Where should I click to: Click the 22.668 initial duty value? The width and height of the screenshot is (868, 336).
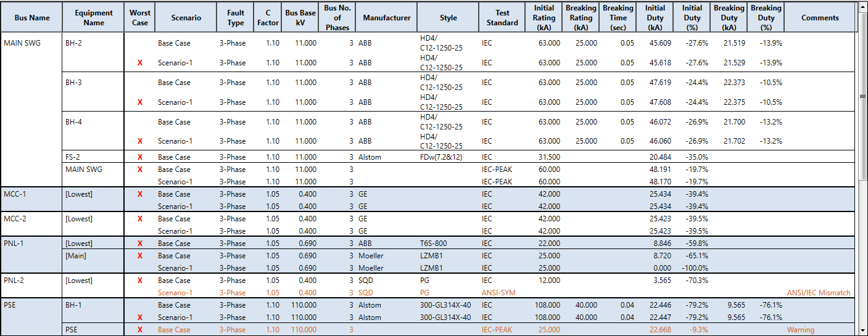pos(660,330)
